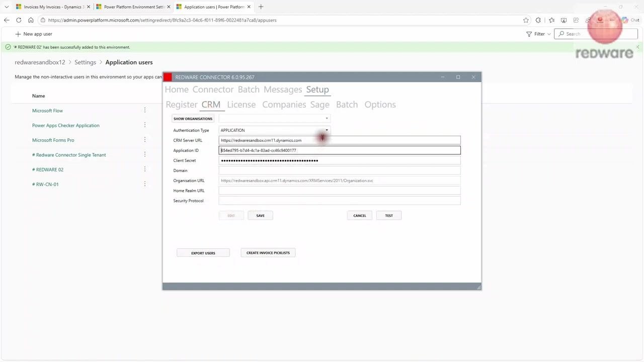Click the Test connection button

coord(389,216)
